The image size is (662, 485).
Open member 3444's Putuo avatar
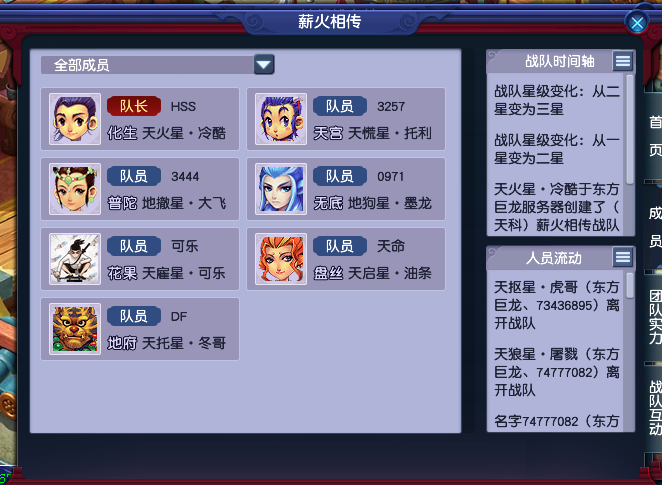[x=75, y=189]
